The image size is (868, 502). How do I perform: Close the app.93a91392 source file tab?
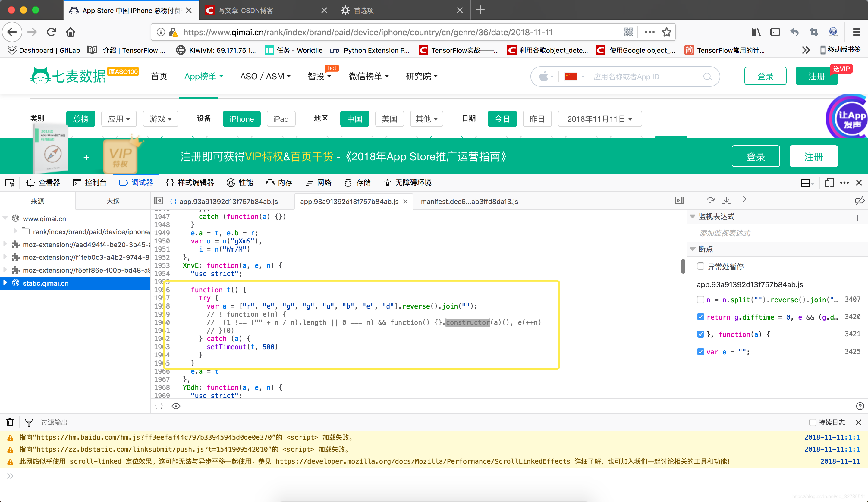(x=405, y=201)
